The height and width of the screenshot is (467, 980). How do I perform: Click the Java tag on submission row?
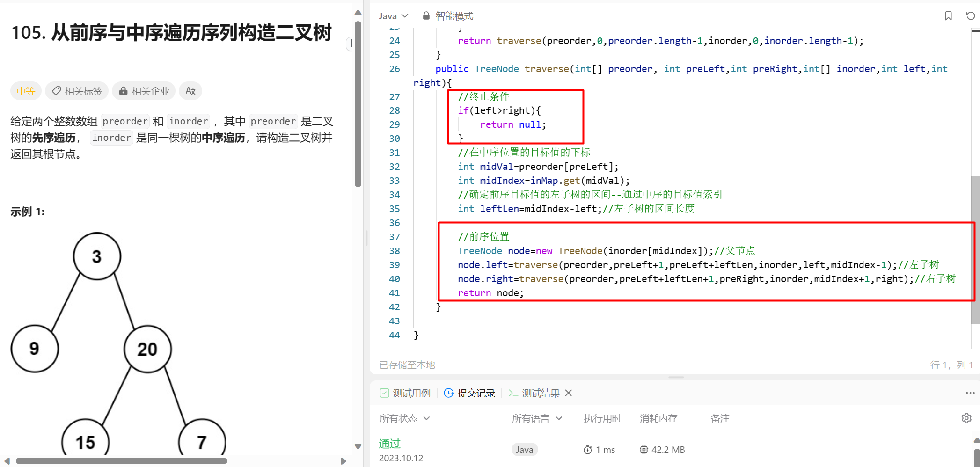click(525, 450)
